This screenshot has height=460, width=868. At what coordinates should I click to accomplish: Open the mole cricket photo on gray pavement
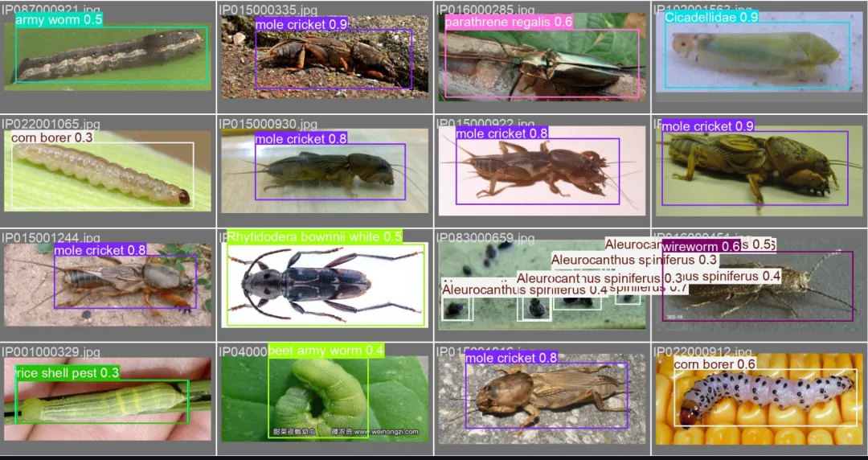542,399
